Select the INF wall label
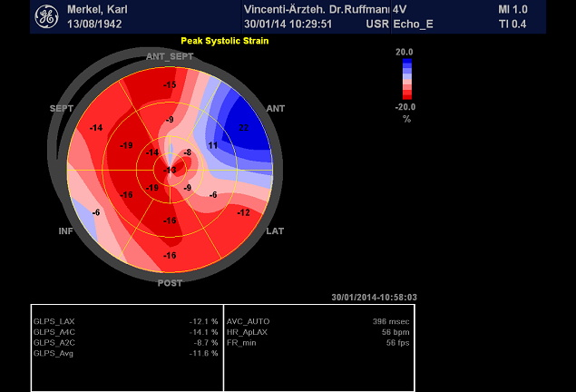The image size is (576, 392). tap(66, 231)
